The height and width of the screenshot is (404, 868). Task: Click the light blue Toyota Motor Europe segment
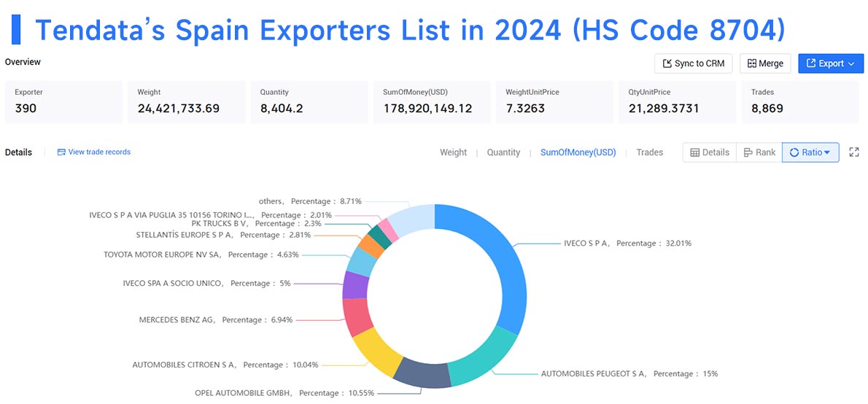(x=362, y=261)
